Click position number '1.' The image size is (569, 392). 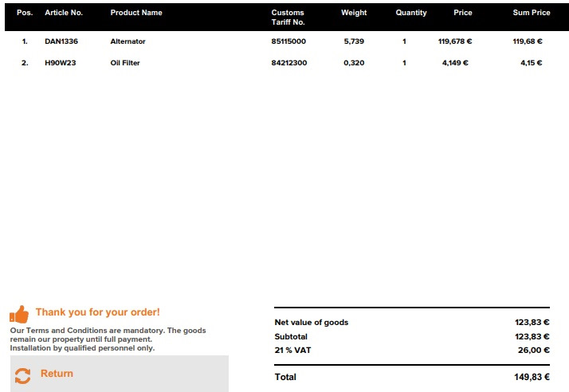coord(25,41)
